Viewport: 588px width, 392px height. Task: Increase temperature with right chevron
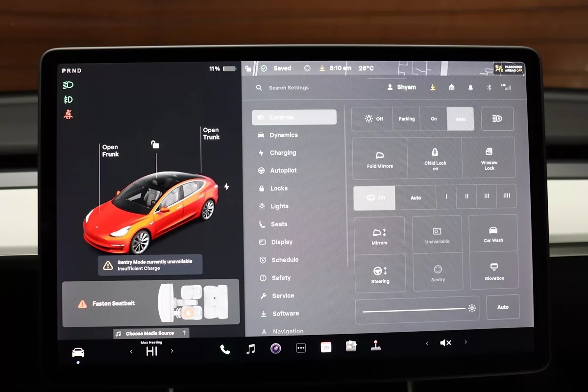coord(172,351)
